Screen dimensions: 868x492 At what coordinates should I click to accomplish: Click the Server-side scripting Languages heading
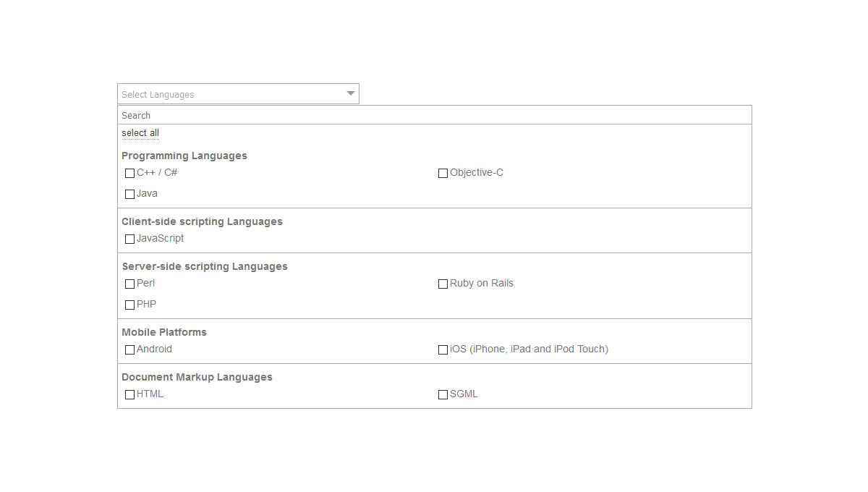pyautogui.click(x=205, y=266)
